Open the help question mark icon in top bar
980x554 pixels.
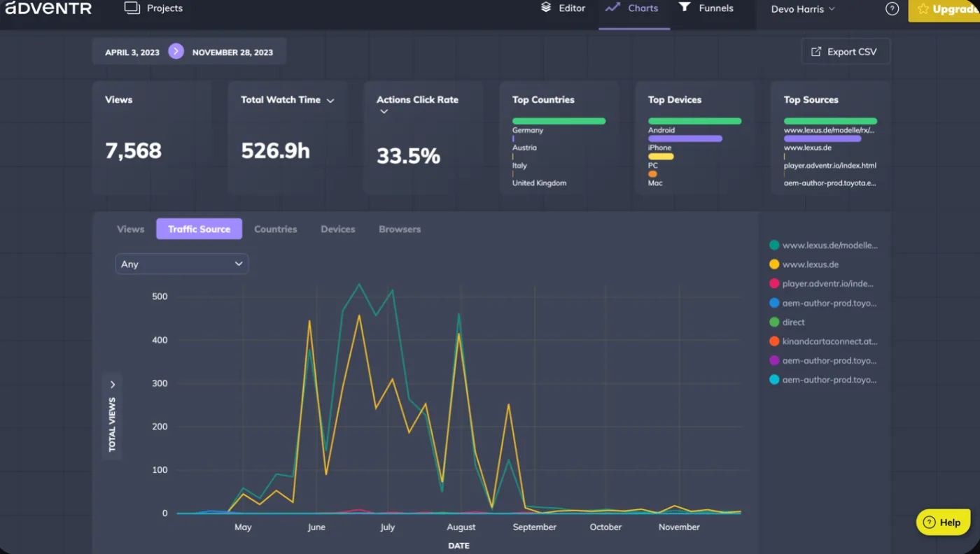coord(892,8)
